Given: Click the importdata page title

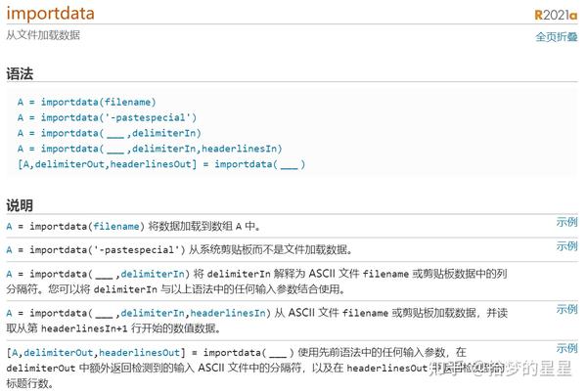Looking at the screenshot, I should click(x=56, y=14).
